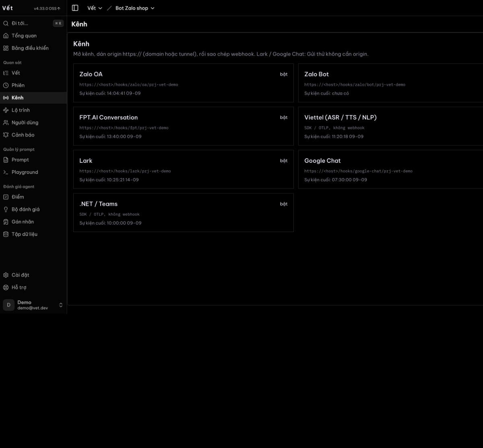The height and width of the screenshot is (448, 483).
Task: Expand the Vết organization breadcrumb dropdown
Action: click(95, 8)
